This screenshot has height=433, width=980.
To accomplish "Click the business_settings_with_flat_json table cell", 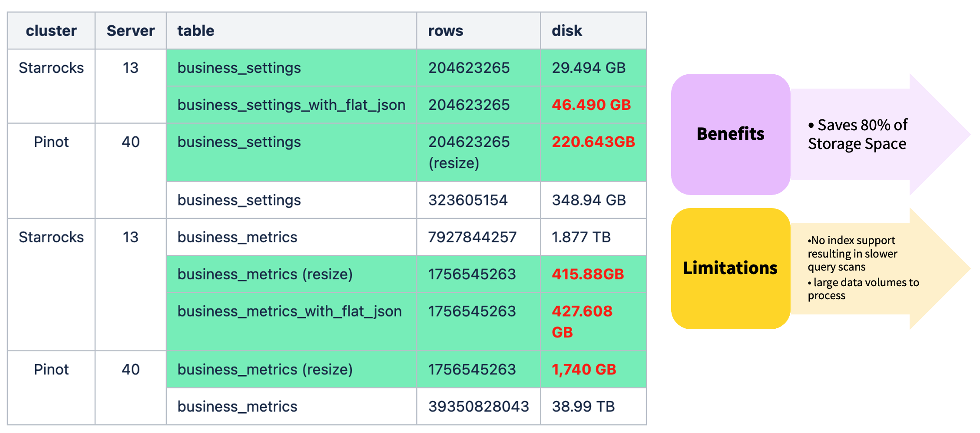I will point(291,105).
